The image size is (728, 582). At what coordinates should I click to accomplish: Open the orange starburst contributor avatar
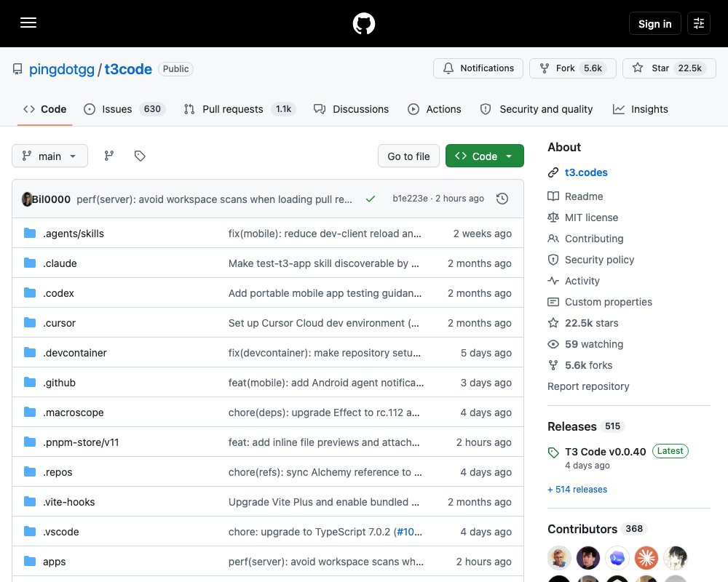pyautogui.click(x=646, y=558)
